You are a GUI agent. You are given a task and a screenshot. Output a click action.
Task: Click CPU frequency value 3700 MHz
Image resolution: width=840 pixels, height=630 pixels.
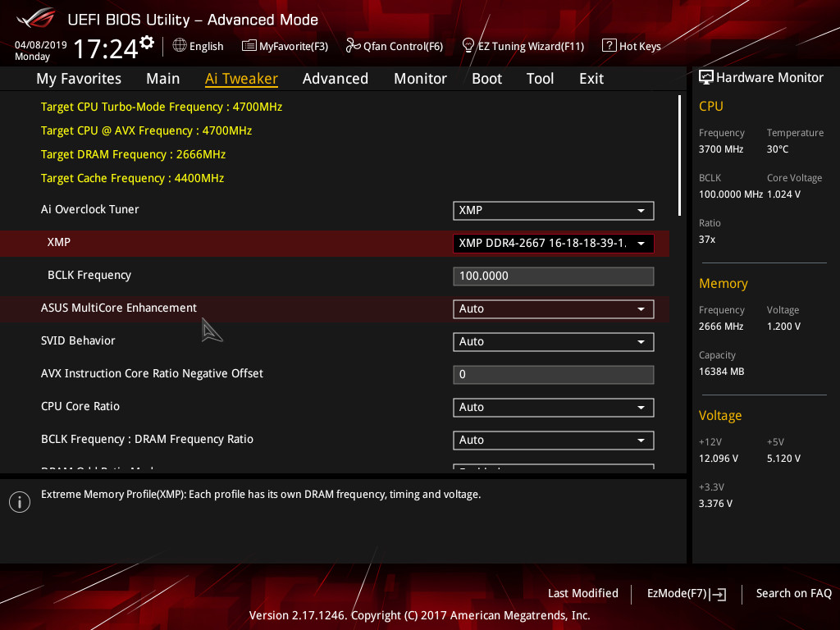(720, 149)
